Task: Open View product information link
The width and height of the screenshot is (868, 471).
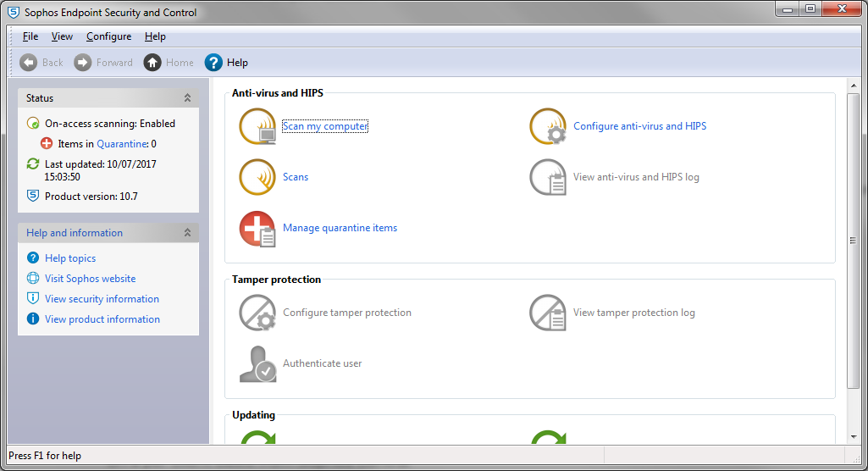Action: tap(102, 319)
